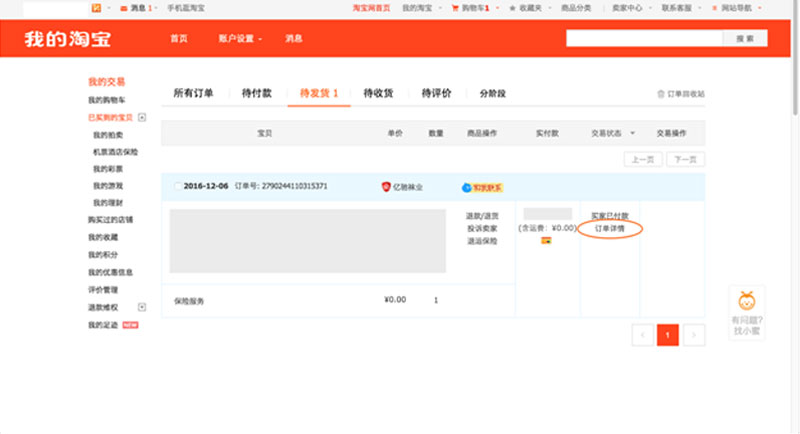Check the order 2016-12-06 checkbox
Image resolution: width=800 pixels, height=434 pixels.
(x=178, y=186)
